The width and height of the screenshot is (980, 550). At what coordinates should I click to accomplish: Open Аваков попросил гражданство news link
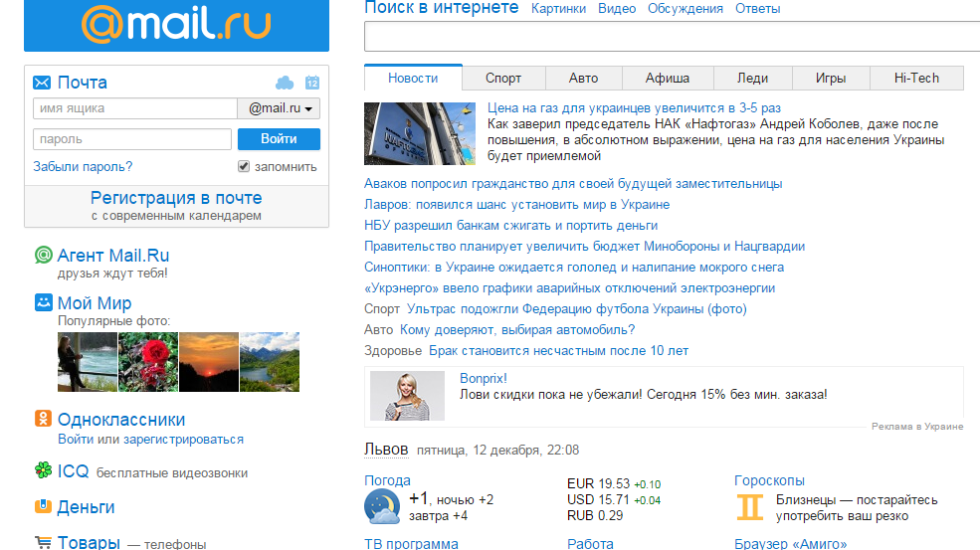[x=573, y=184]
